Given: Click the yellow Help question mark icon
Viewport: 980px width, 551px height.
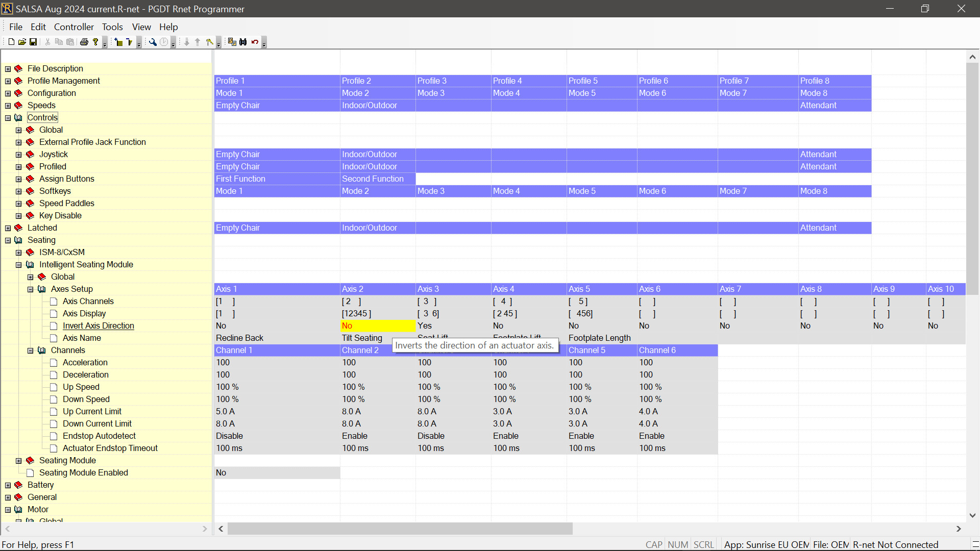Looking at the screenshot, I should click(95, 42).
